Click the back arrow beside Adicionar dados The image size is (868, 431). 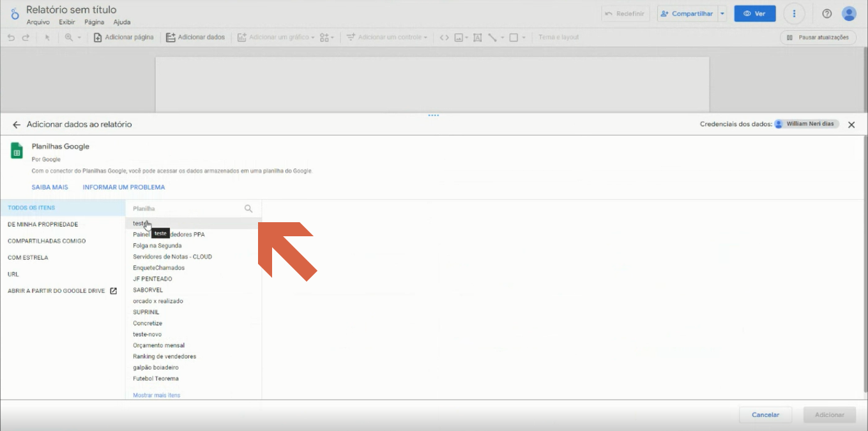[17, 125]
